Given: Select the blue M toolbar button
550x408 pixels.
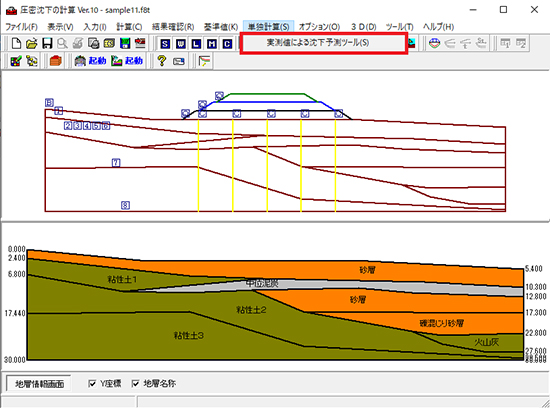Looking at the screenshot, I should point(212,44).
